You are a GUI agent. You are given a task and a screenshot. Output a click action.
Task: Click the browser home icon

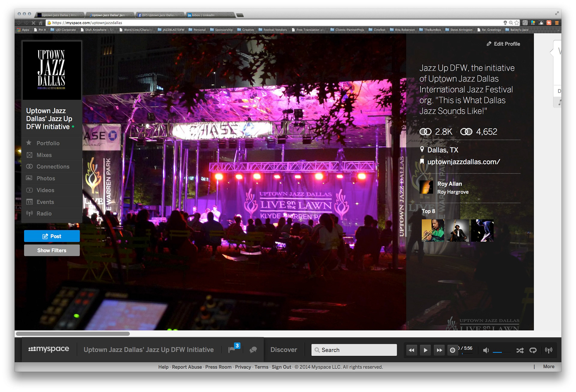click(41, 23)
